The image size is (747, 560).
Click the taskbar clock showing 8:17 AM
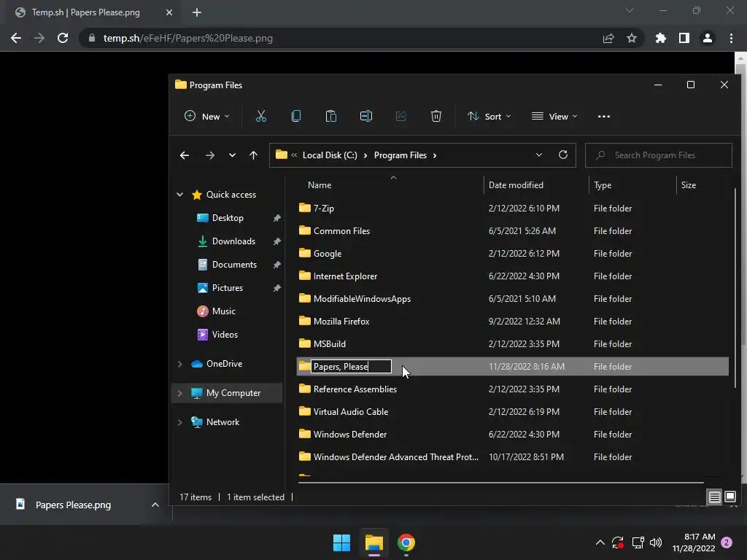coord(694,542)
